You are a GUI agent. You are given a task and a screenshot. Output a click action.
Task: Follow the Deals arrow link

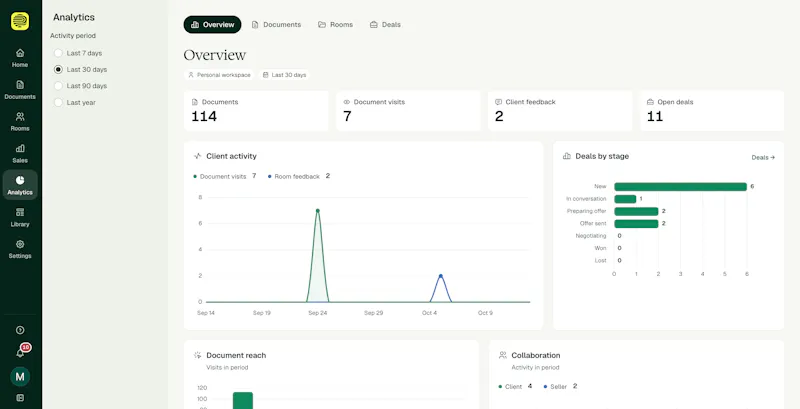point(763,158)
